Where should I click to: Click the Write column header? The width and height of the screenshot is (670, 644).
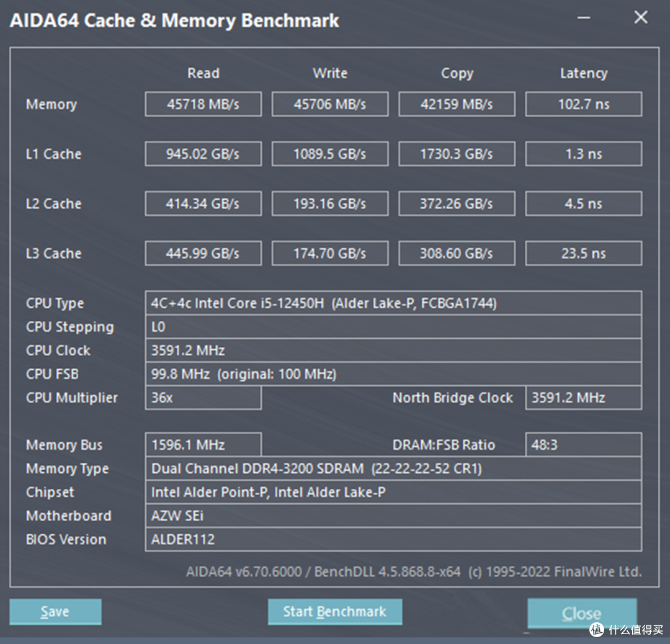coord(330,73)
